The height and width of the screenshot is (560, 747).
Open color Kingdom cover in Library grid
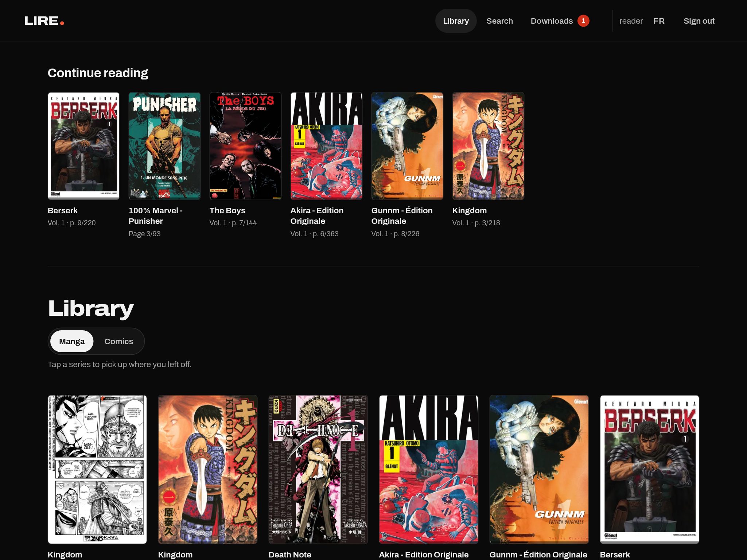click(208, 470)
